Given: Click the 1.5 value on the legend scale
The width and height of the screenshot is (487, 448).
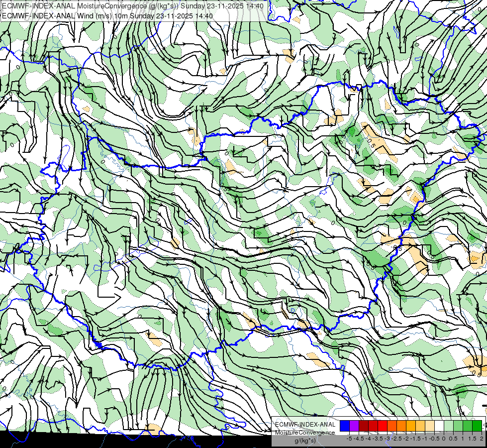Looking at the screenshot, I should (x=473, y=439).
